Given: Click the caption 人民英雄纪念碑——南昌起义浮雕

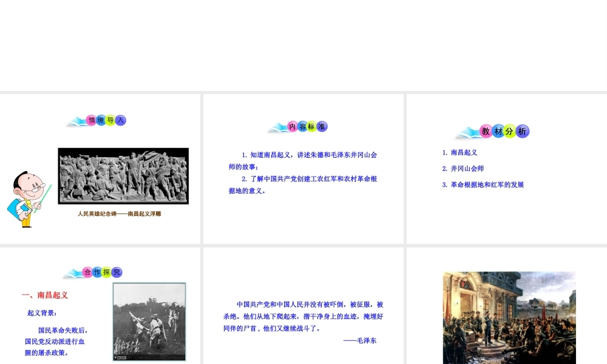Looking at the screenshot, I should point(120,214).
